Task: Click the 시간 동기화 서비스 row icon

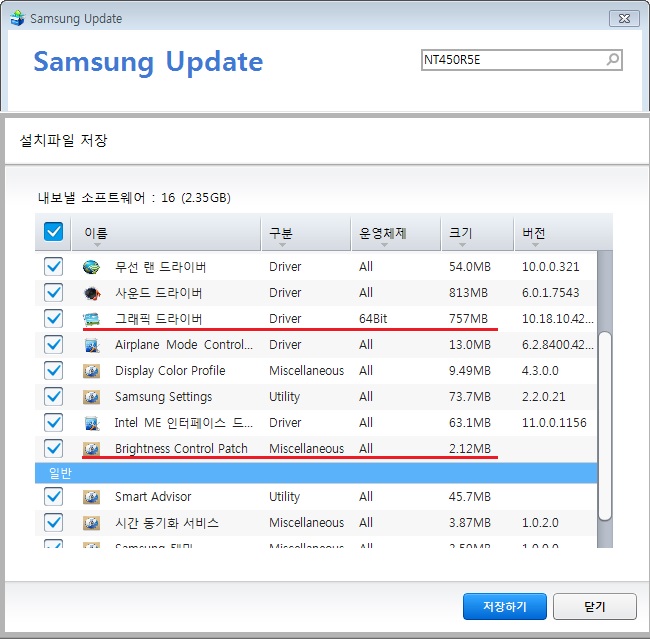Action: pyautogui.click(x=91, y=523)
